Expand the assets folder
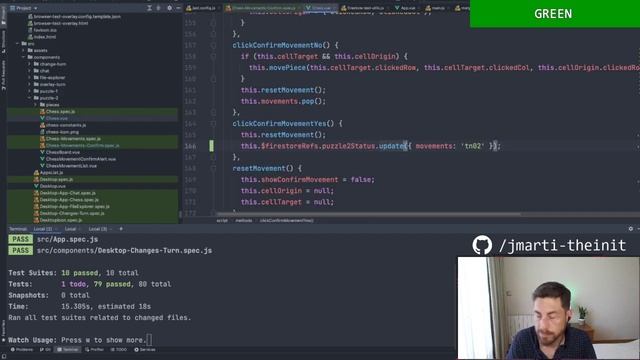This screenshot has height=360, width=640. click(24, 50)
